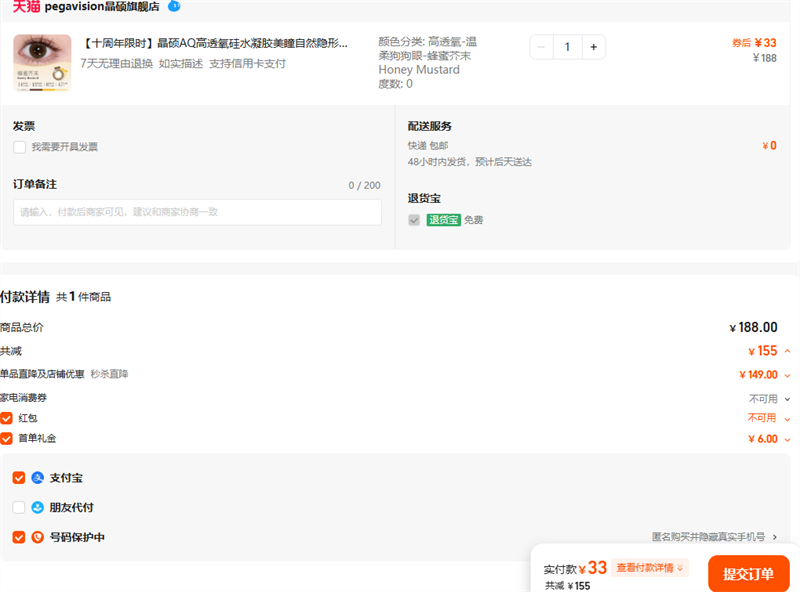Open the contact lens product thumbnail

point(42,63)
